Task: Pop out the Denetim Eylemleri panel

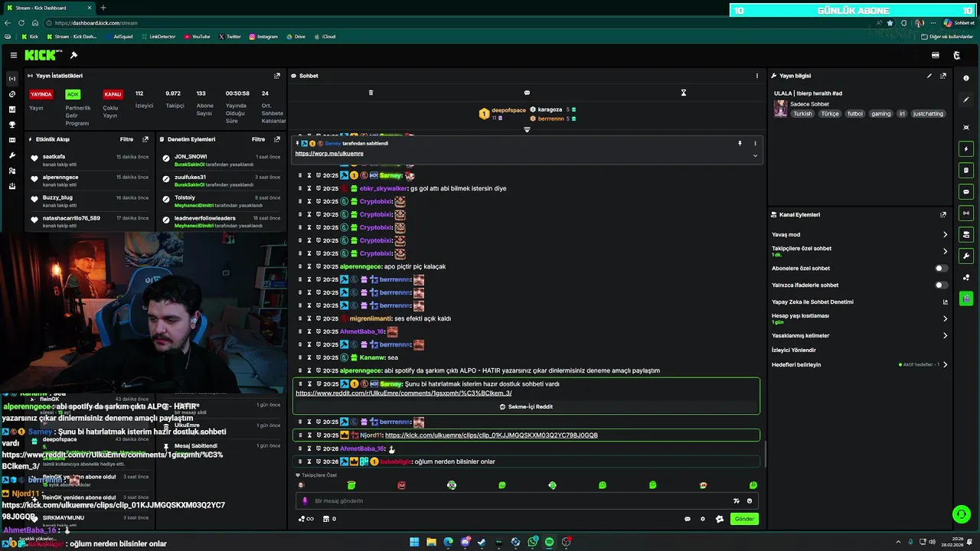Action: (x=277, y=139)
